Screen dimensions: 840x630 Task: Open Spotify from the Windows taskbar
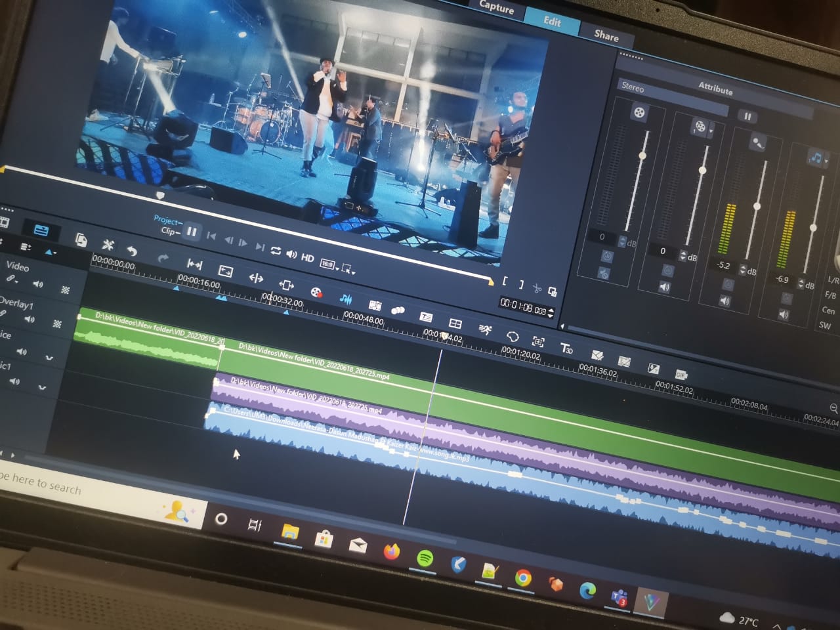pyautogui.click(x=425, y=559)
